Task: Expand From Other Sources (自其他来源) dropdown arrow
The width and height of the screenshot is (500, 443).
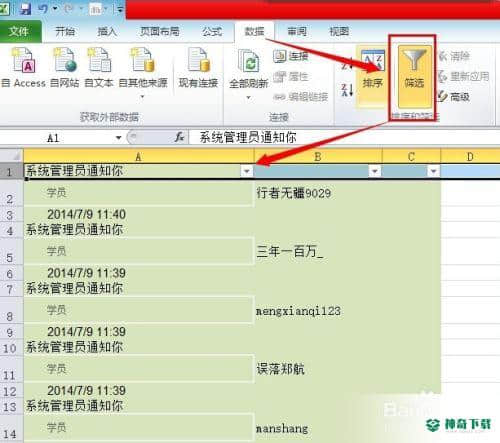Action: coord(143,97)
